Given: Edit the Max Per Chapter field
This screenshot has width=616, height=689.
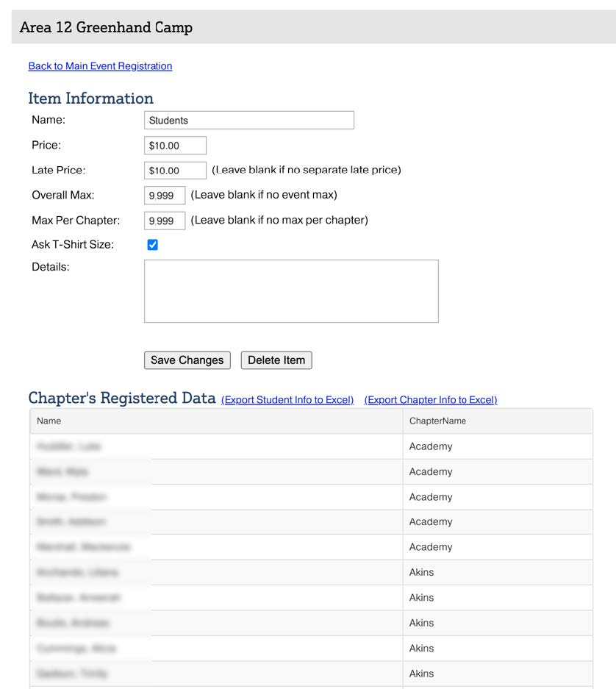Looking at the screenshot, I should (165, 221).
